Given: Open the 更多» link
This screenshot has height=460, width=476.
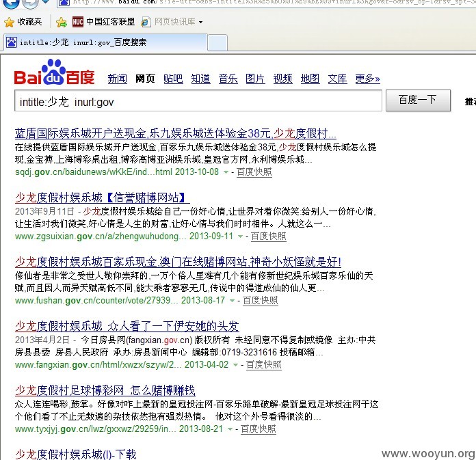Looking at the screenshot, I should [x=368, y=79].
